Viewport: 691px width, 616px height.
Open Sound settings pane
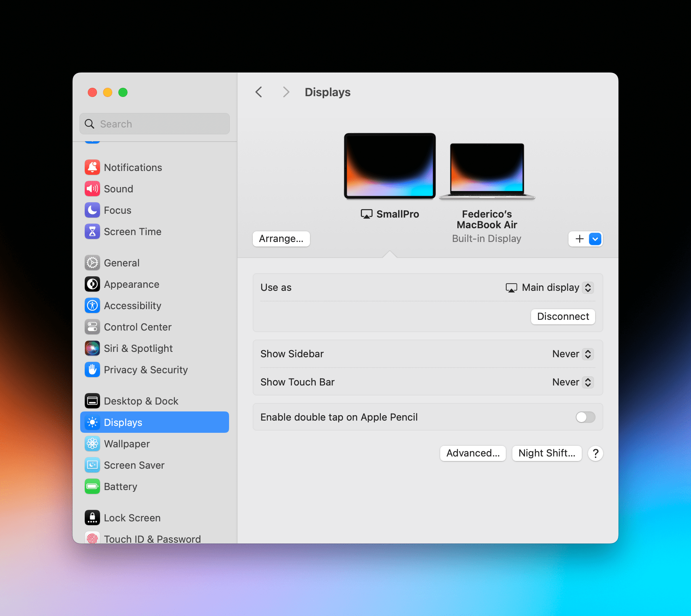coord(155,189)
